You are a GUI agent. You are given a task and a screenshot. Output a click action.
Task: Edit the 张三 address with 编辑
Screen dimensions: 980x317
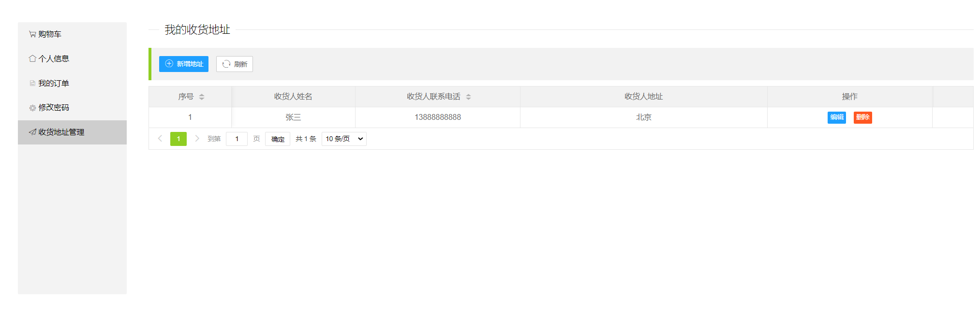(x=836, y=117)
